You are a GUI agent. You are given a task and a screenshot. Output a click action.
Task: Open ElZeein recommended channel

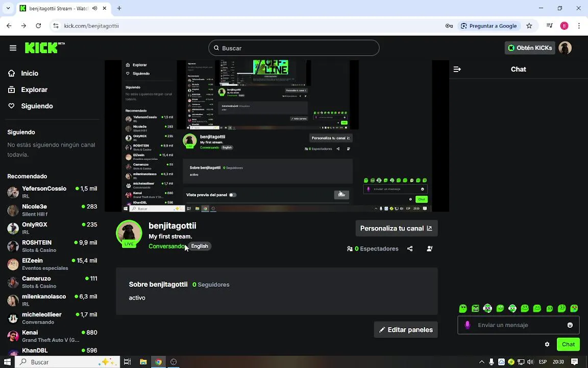[x=52, y=264]
